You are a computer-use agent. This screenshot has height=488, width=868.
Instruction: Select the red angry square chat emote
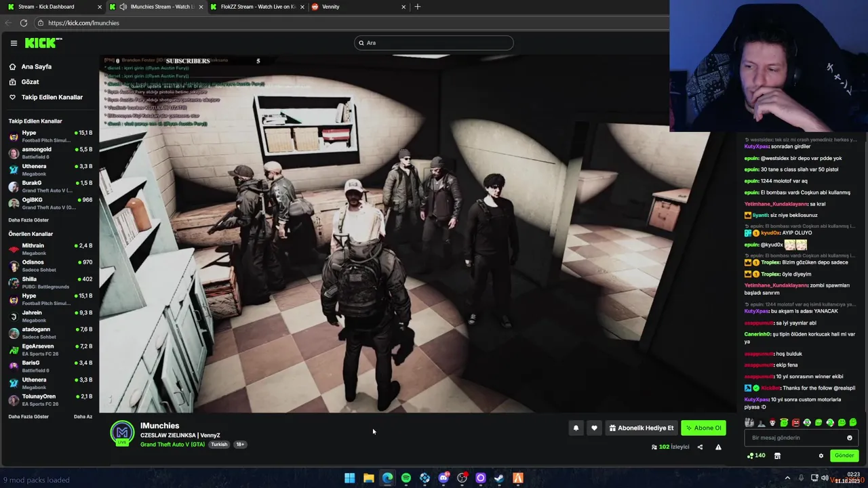tap(795, 423)
